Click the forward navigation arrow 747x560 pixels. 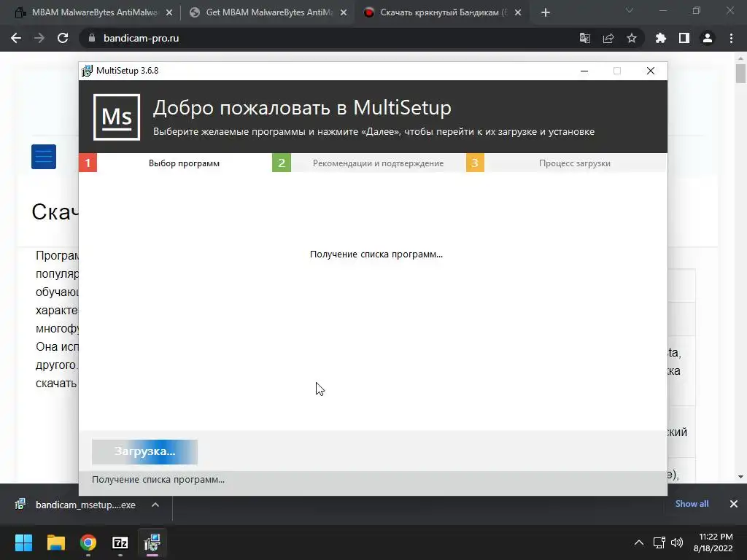pos(39,38)
